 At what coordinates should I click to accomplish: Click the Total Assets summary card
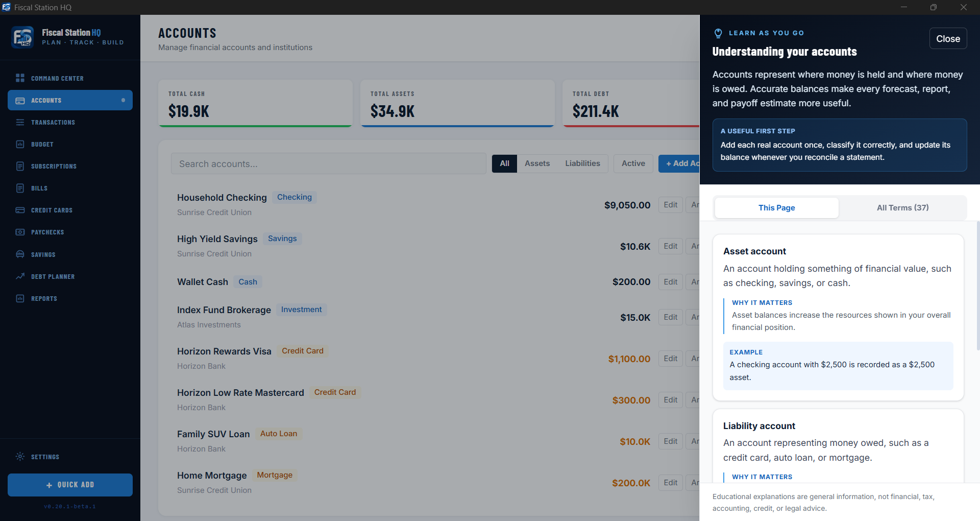[x=457, y=103]
